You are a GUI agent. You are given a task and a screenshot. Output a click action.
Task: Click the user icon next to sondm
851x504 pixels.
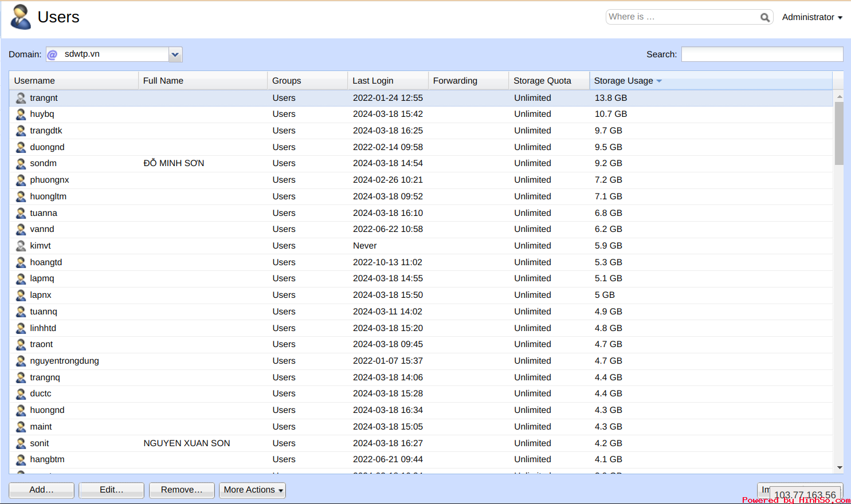pyautogui.click(x=21, y=164)
